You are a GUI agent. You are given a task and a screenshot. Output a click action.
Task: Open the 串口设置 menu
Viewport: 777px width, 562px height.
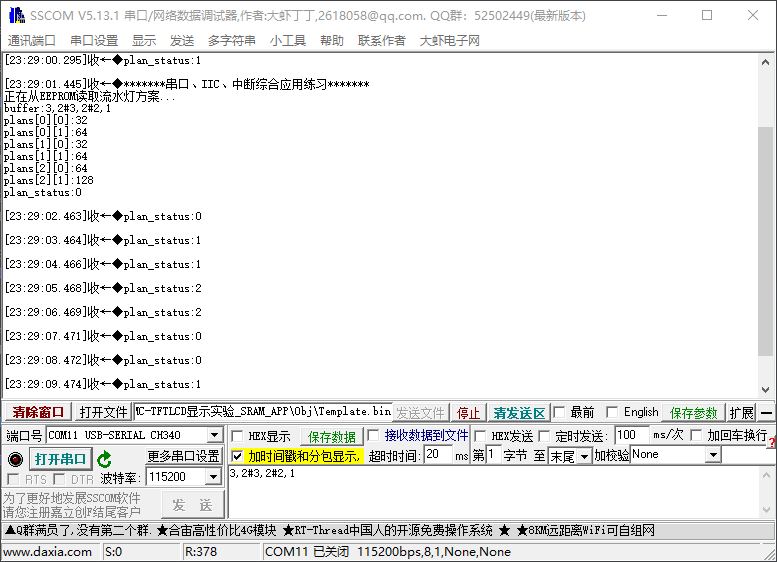[x=94, y=41]
